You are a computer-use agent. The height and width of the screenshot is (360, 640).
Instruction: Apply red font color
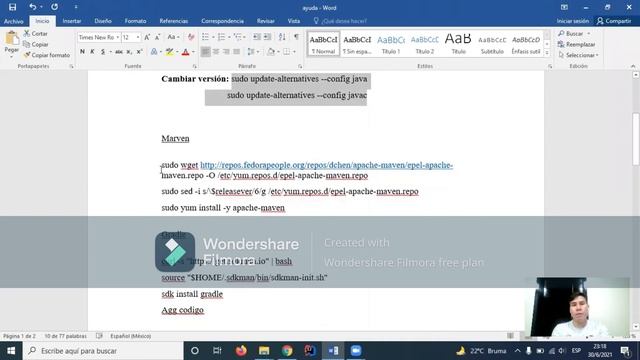tap(186, 52)
